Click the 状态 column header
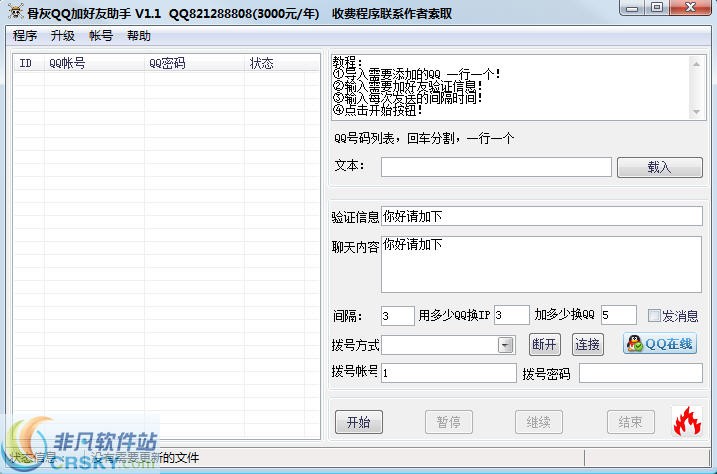This screenshot has width=717, height=474. (274, 64)
